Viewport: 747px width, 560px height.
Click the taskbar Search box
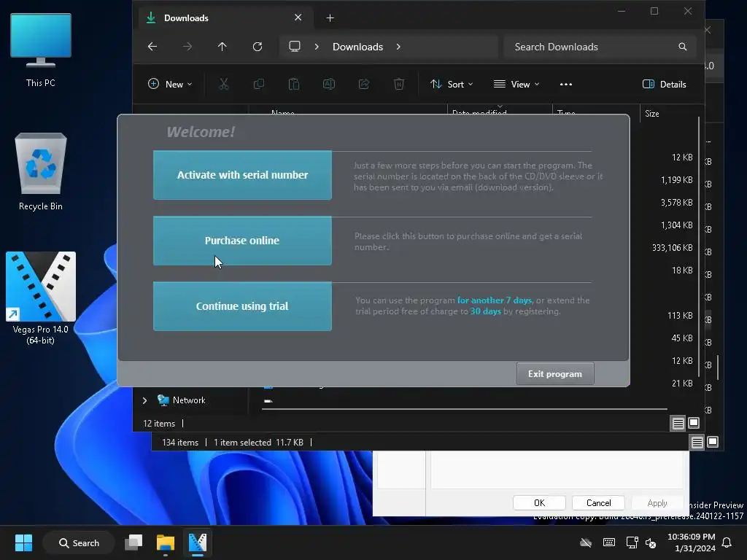tap(79, 542)
